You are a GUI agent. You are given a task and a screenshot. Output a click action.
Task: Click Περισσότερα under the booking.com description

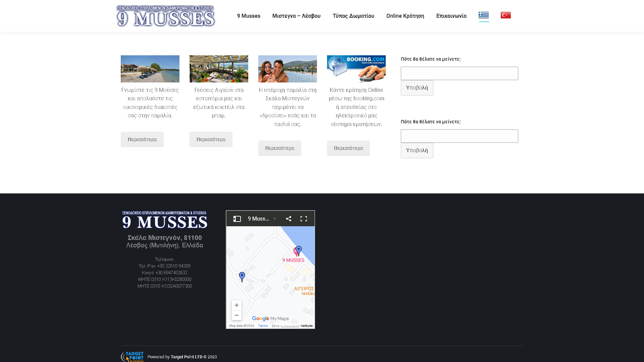tap(348, 148)
